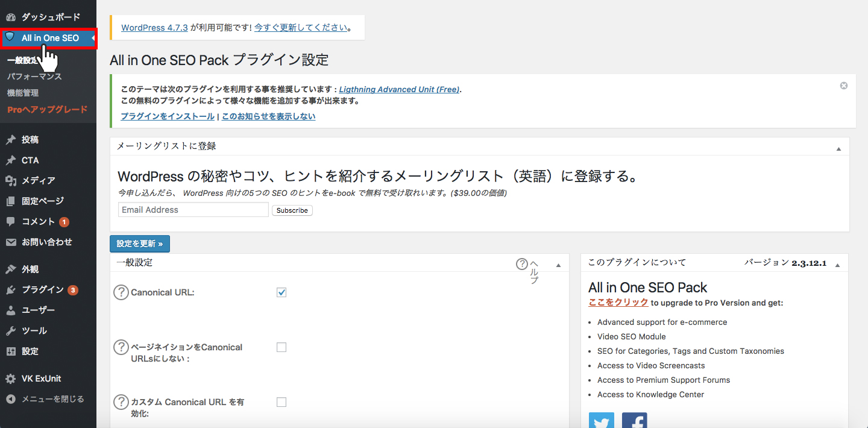The image size is (868, 428).
Task: Uncheck the Canonical URL checkbox
Action: [281, 292]
